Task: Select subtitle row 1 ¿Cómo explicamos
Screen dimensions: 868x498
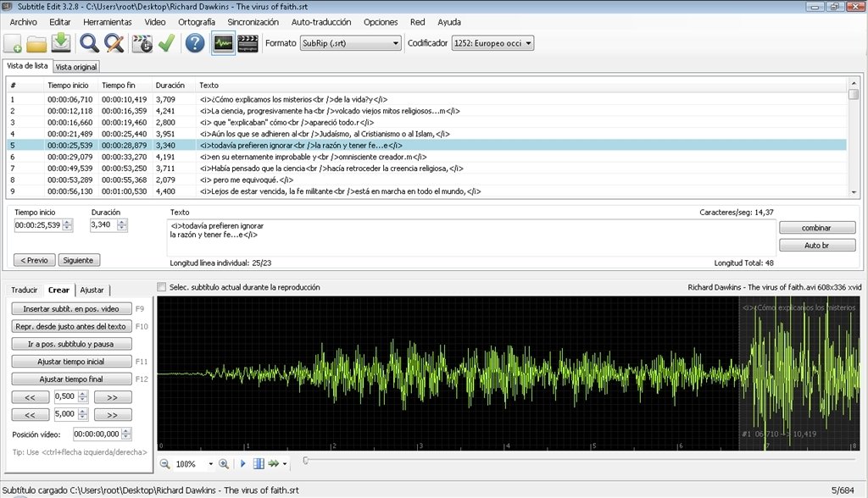Action: point(426,100)
